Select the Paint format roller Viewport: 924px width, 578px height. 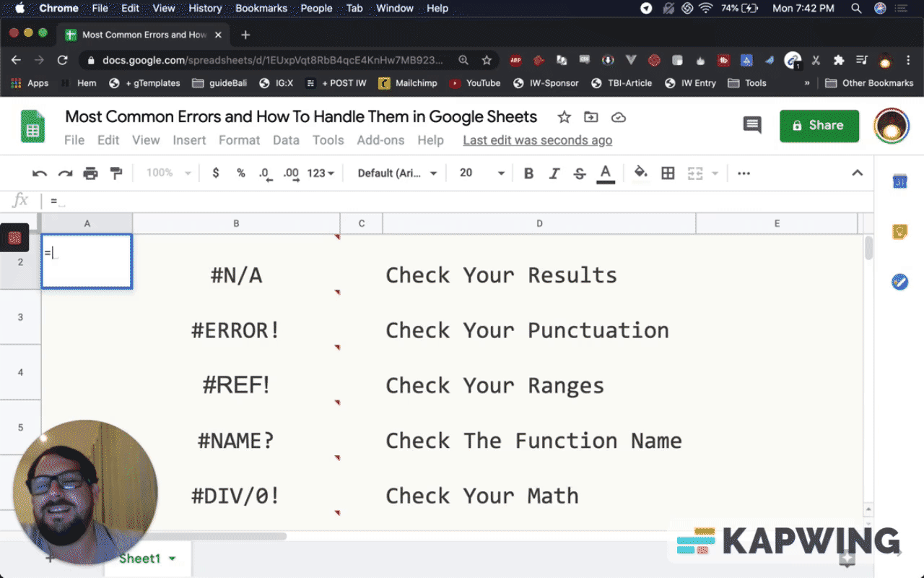[x=115, y=173]
